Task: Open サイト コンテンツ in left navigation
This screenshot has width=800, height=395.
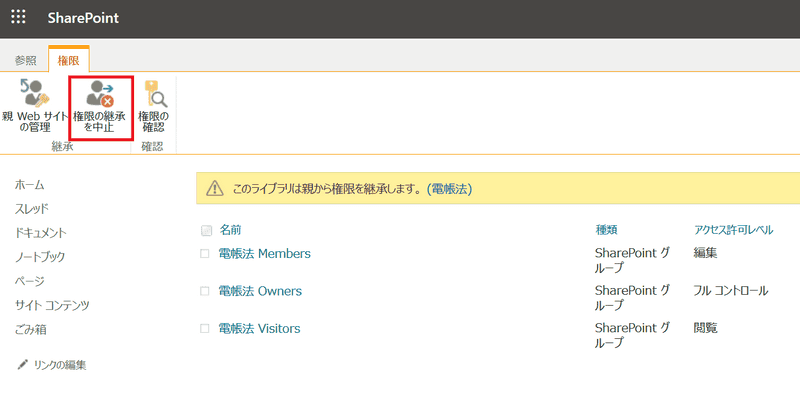Action: pyautogui.click(x=52, y=306)
